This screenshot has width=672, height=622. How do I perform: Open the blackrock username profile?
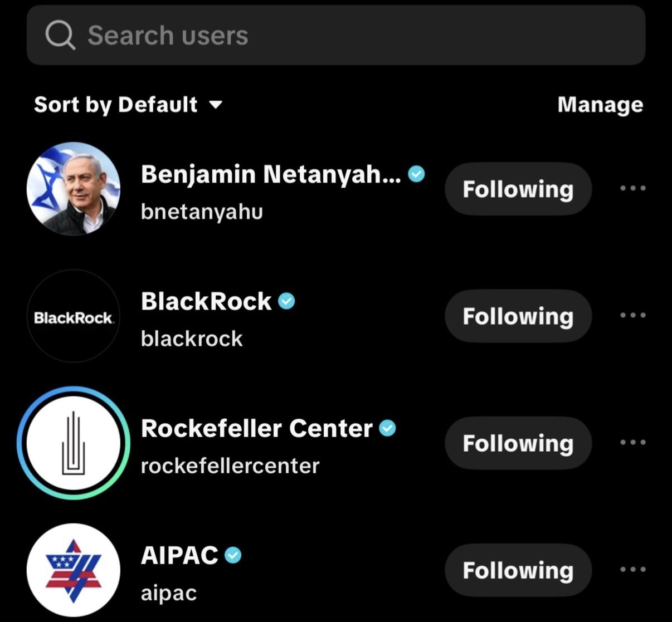click(192, 339)
